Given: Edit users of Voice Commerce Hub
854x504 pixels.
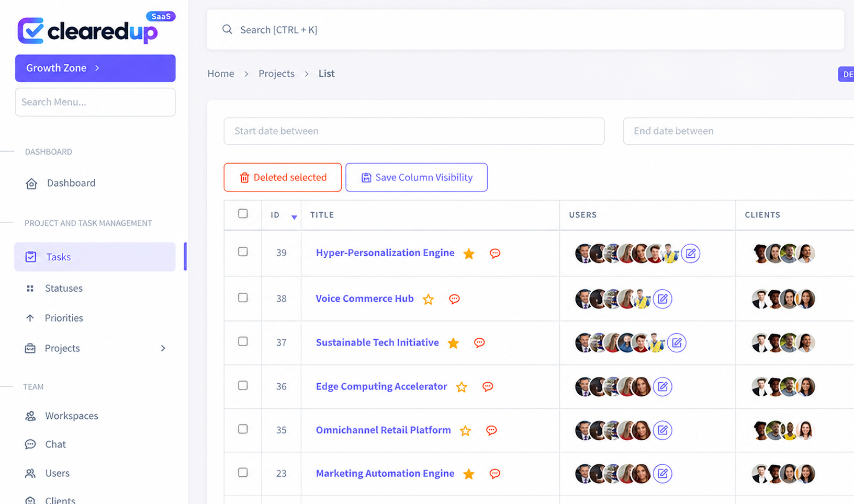Looking at the screenshot, I should coord(662,299).
